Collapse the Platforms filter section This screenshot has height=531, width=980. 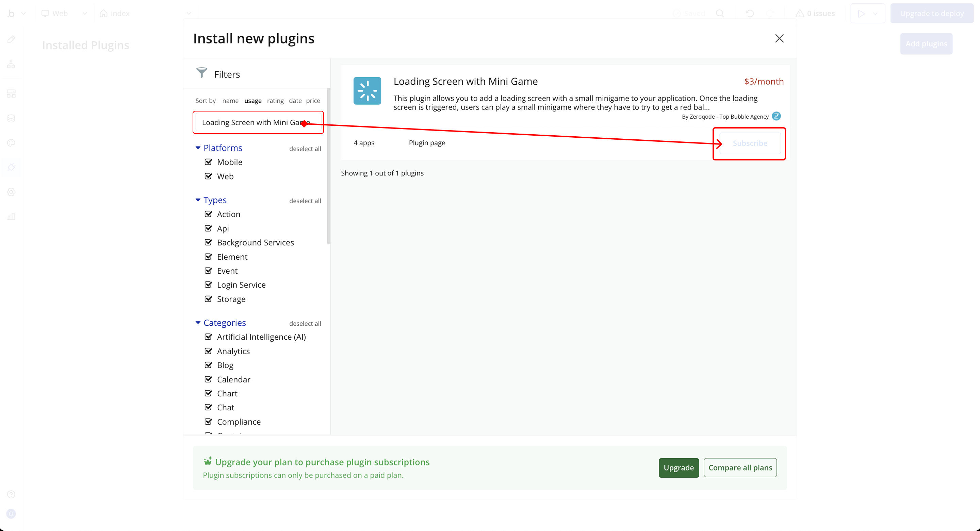click(x=198, y=148)
